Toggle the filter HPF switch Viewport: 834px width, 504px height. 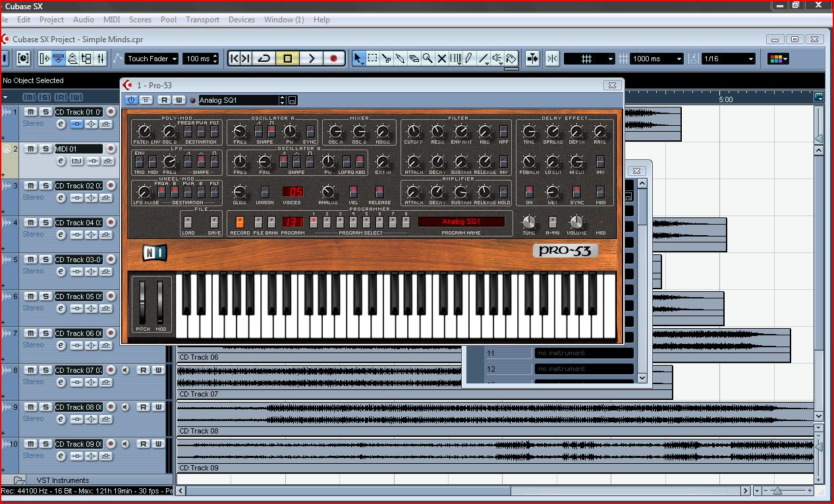coord(504,130)
